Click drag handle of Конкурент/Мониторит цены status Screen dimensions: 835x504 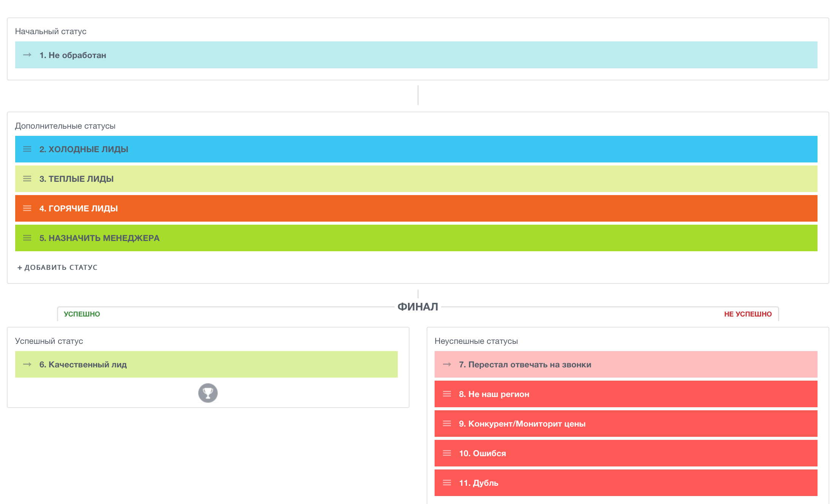[447, 424]
